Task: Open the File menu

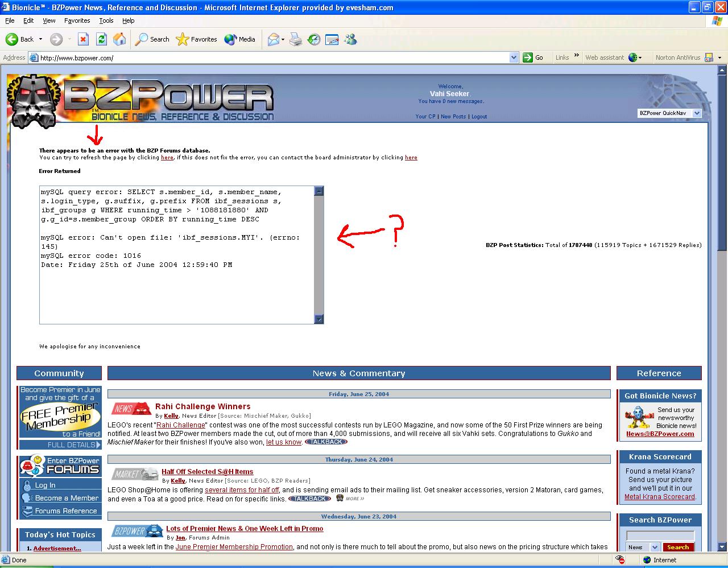Action: click(x=10, y=20)
